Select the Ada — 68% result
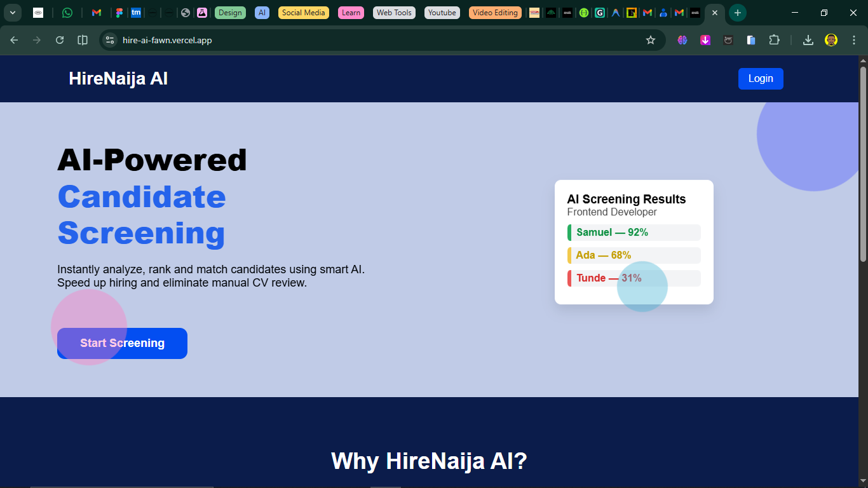The height and width of the screenshot is (488, 868). [634, 255]
